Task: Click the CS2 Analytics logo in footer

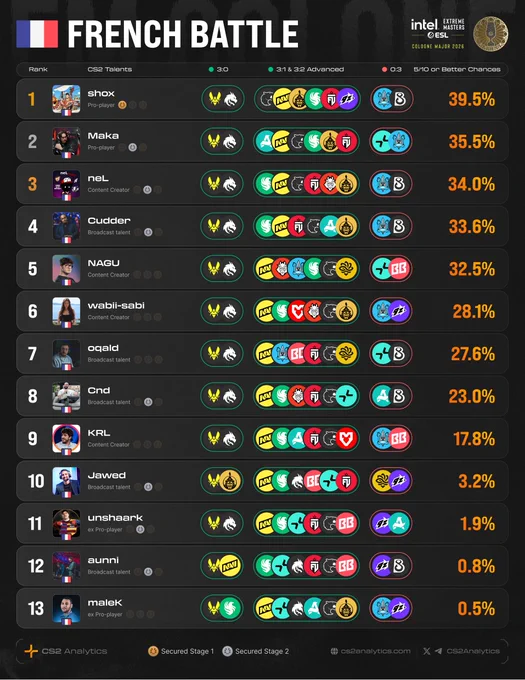Action: point(31,651)
